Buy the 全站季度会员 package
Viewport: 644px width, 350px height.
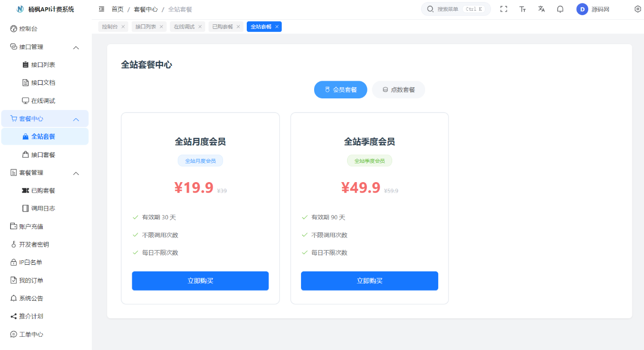(369, 281)
